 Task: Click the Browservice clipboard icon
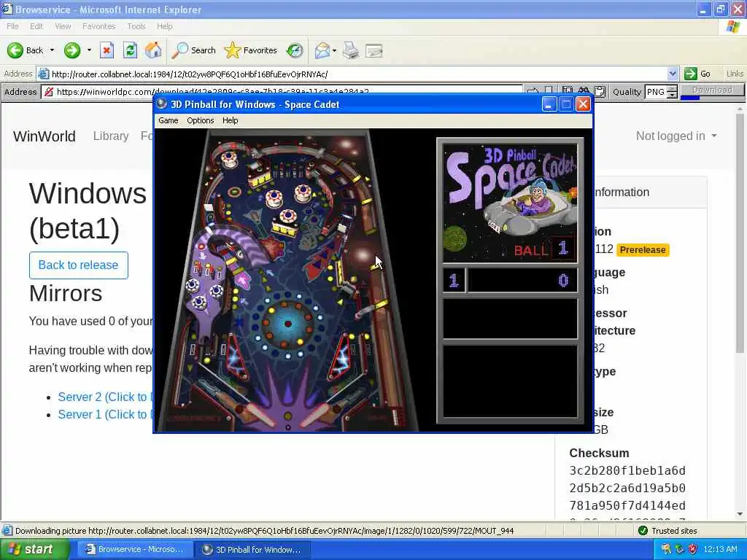pyautogui.click(x=600, y=91)
